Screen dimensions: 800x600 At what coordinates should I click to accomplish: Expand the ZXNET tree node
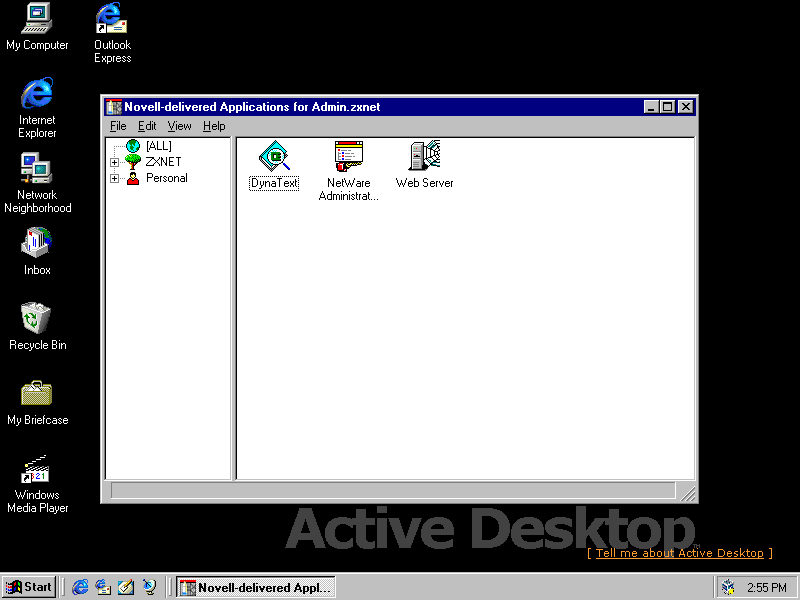[x=114, y=162]
